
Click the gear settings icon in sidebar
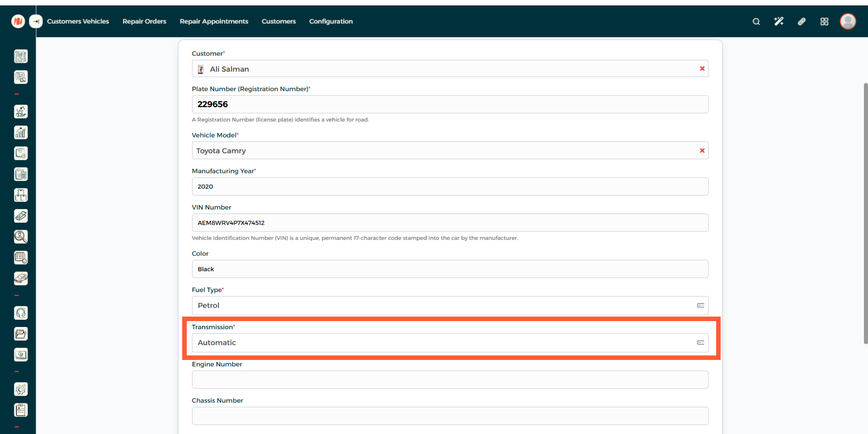pyautogui.click(x=21, y=389)
